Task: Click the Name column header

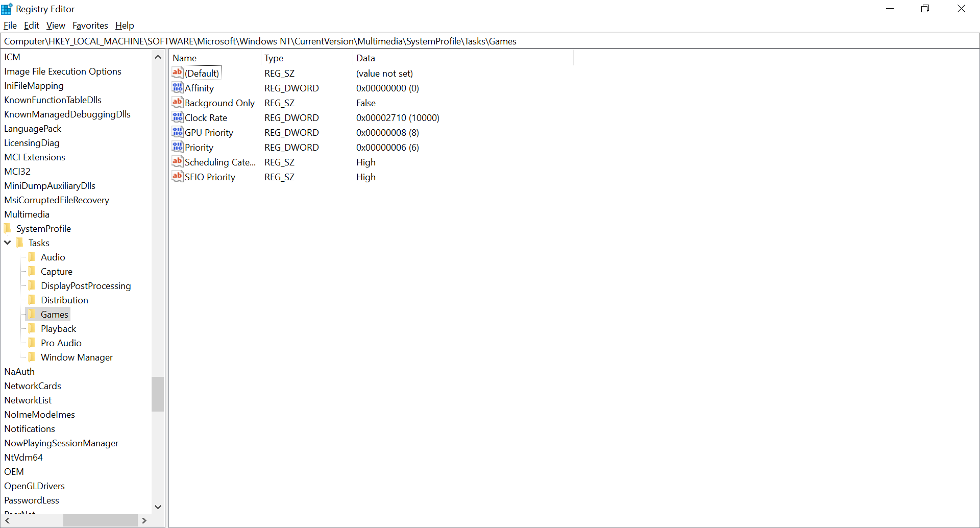Action: tap(185, 58)
